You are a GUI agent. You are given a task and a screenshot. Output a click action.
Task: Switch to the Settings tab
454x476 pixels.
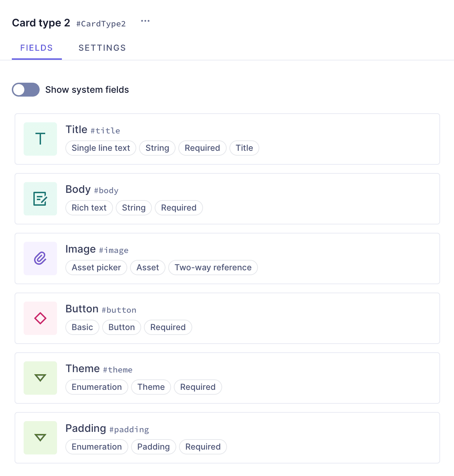102,48
